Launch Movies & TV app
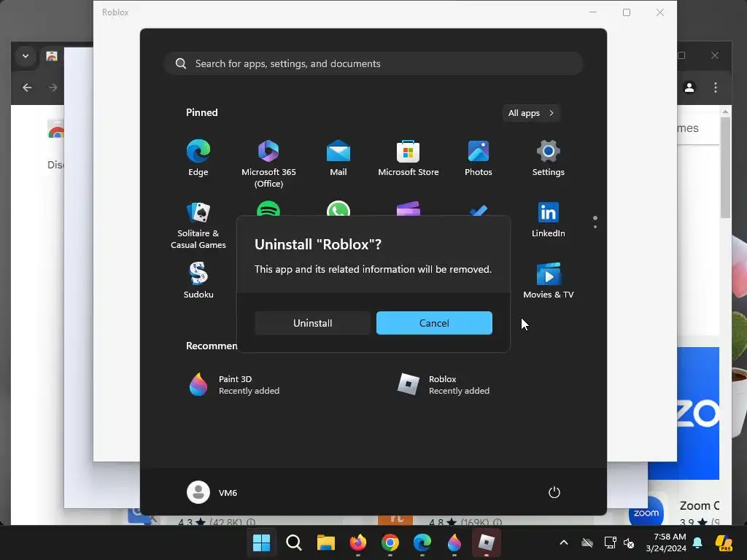The width and height of the screenshot is (747, 560). (549, 281)
